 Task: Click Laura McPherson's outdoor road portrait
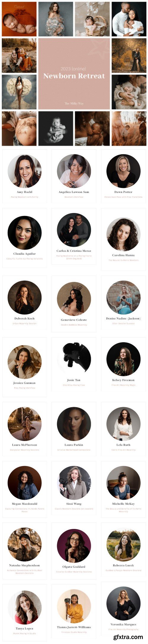pyautogui.click(x=25, y=424)
